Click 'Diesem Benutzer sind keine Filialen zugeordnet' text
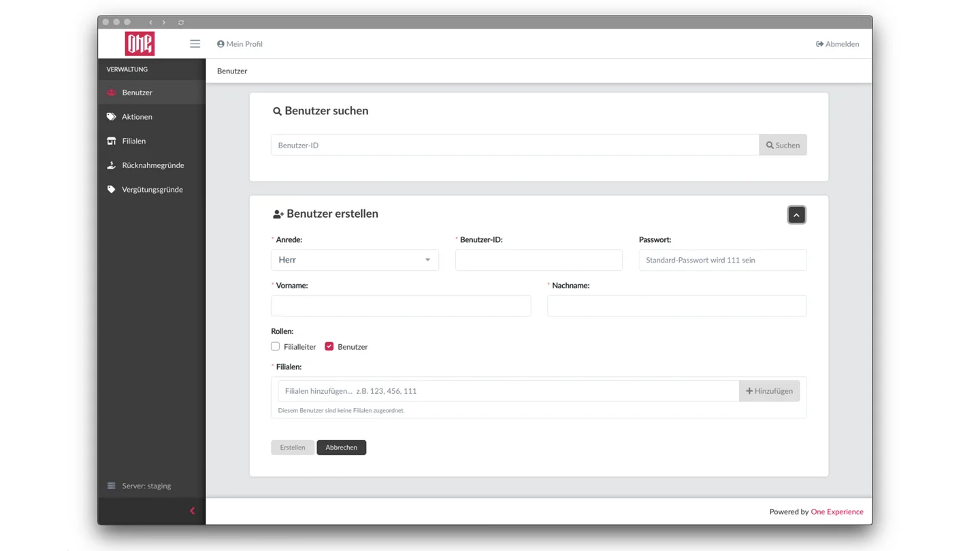Viewport: 980px width, 551px height. (x=341, y=410)
